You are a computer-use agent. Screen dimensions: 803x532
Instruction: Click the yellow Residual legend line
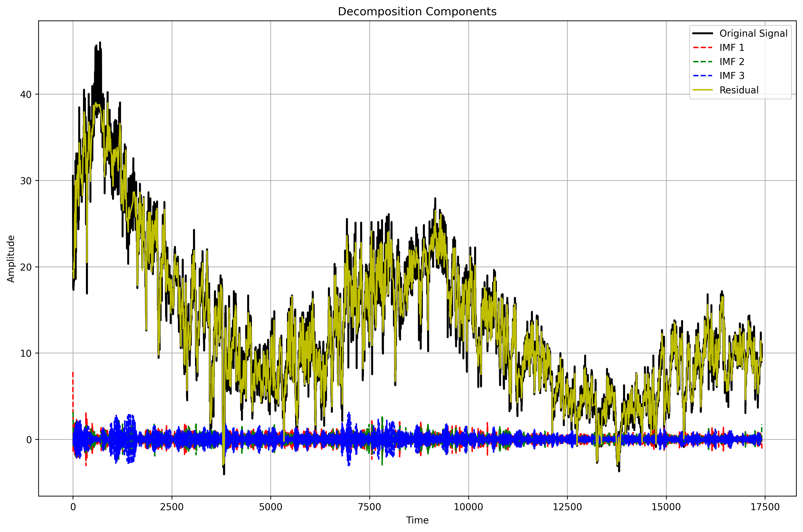coord(702,90)
